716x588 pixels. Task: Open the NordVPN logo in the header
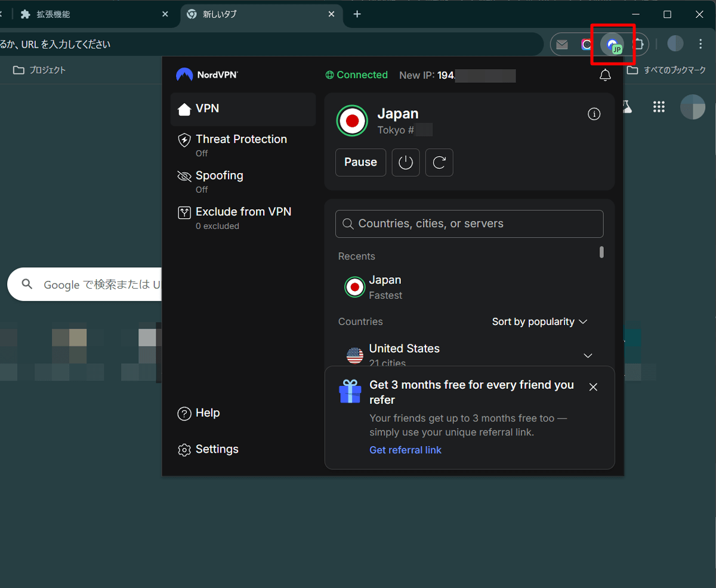pyautogui.click(x=206, y=75)
